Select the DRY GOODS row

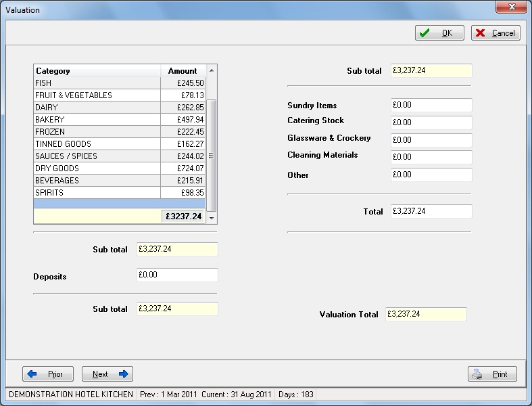pyautogui.click(x=120, y=168)
